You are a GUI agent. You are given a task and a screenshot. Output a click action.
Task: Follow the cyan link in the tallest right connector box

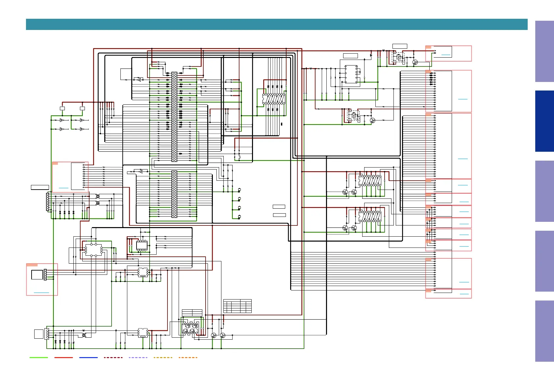tap(463, 159)
